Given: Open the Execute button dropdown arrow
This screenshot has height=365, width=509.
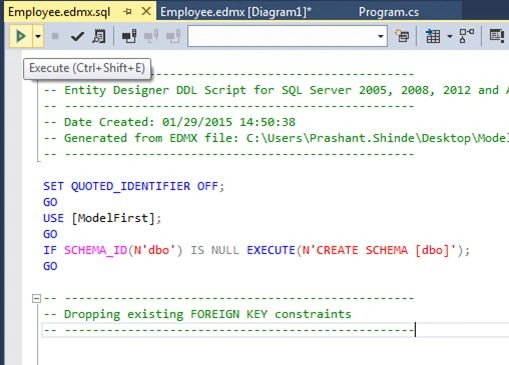Looking at the screenshot, I should [38, 36].
